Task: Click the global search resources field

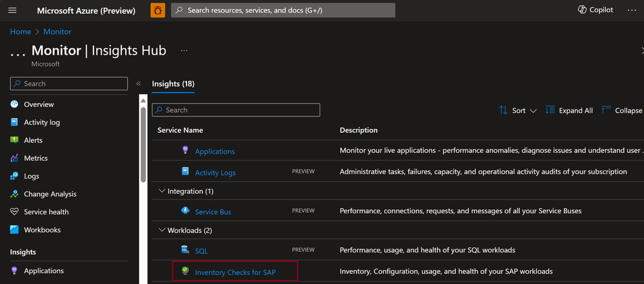Action: (x=284, y=10)
